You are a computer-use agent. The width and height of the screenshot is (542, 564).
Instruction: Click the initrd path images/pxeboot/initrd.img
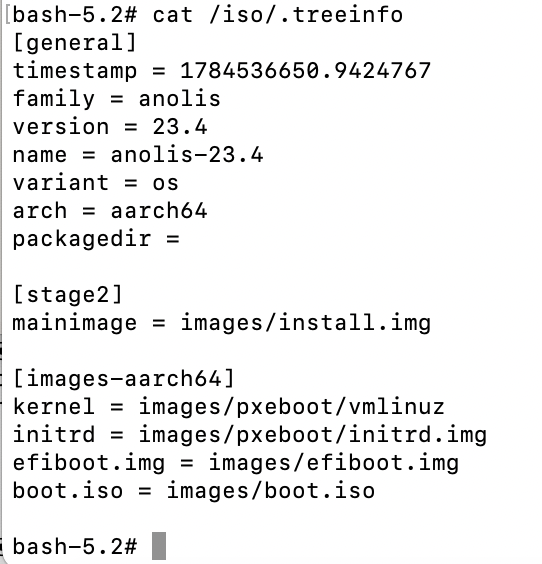coord(313,435)
